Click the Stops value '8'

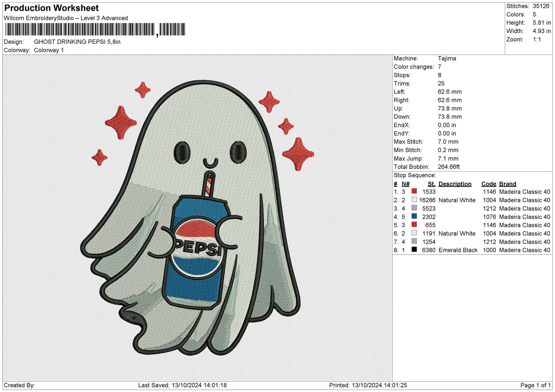pos(439,75)
